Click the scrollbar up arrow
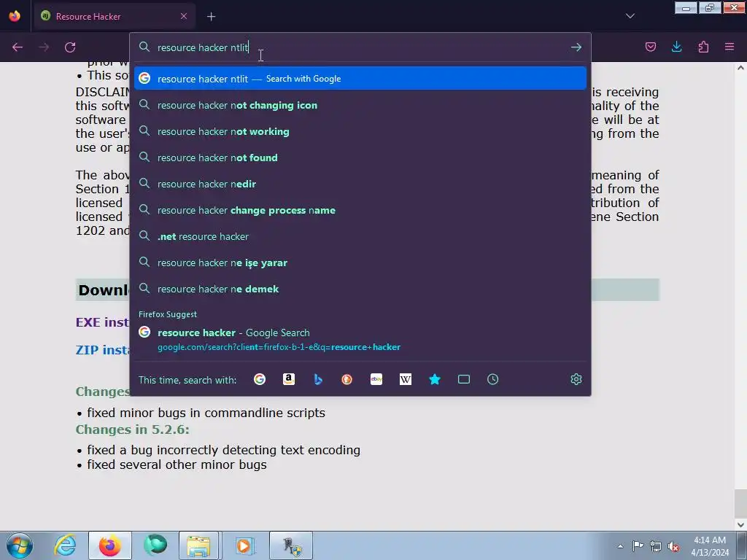747x560 pixels. (x=740, y=68)
